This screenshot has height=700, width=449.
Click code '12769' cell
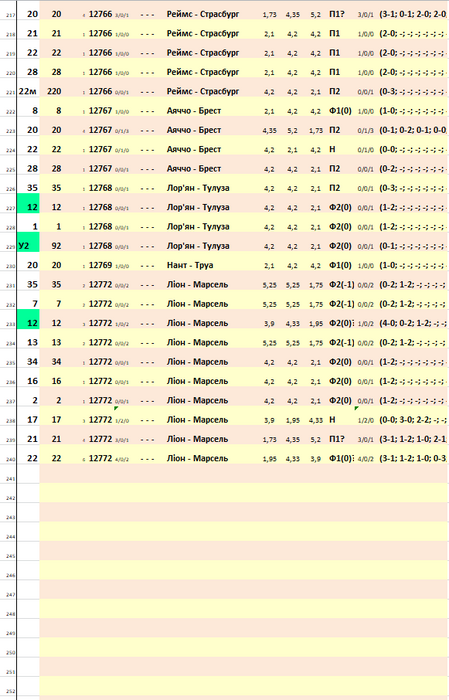[x=100, y=265]
